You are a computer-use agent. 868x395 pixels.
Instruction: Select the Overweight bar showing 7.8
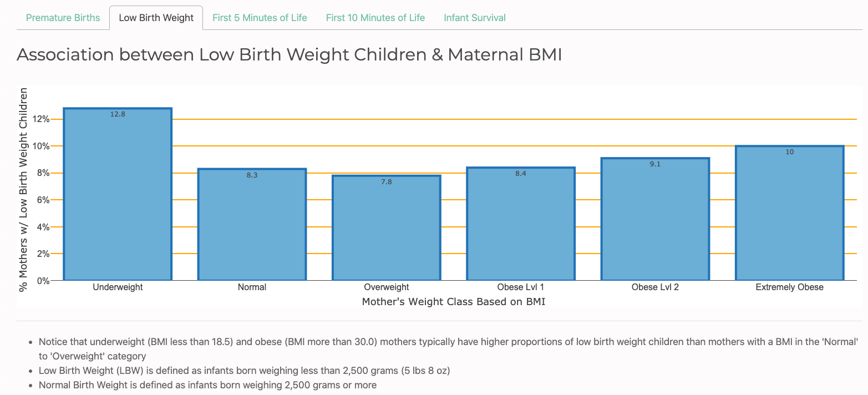[387, 227]
